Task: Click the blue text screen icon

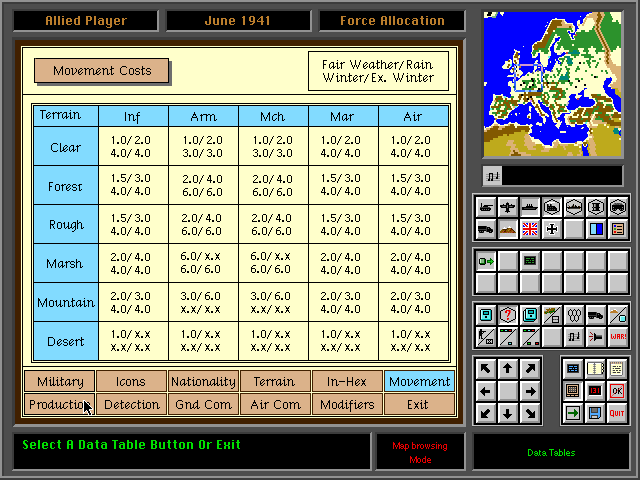Action: point(573,369)
